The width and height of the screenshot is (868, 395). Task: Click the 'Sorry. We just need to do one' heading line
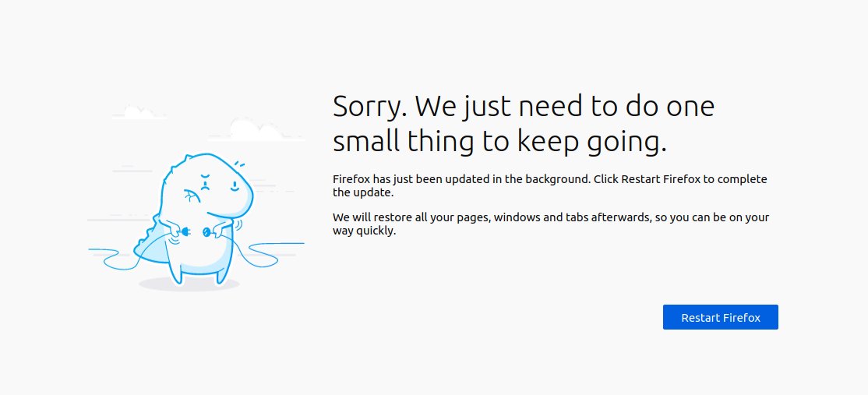coord(524,106)
